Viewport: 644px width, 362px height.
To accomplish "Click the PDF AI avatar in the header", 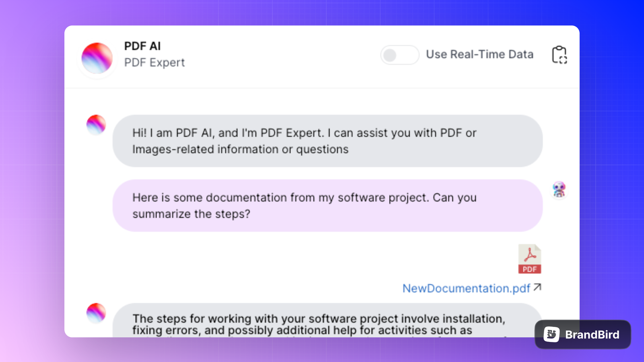I will click(97, 58).
